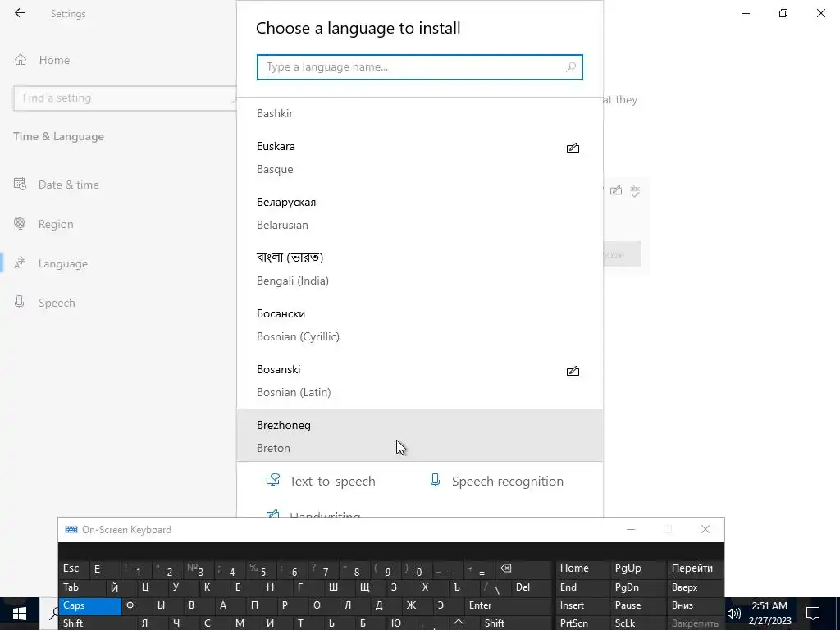Click the Type a language name field
This screenshot has width=840, height=630.
[419, 67]
